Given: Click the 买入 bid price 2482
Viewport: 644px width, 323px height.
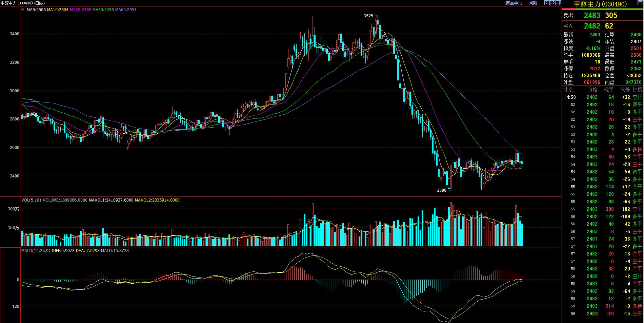Looking at the screenshot, I should coord(592,26).
